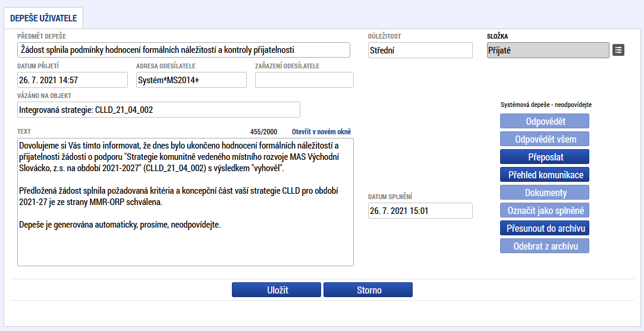Click the 'Systémová depeše - neodpovídejte' notice
Viewport: 644px width, 331px height.
point(546,105)
